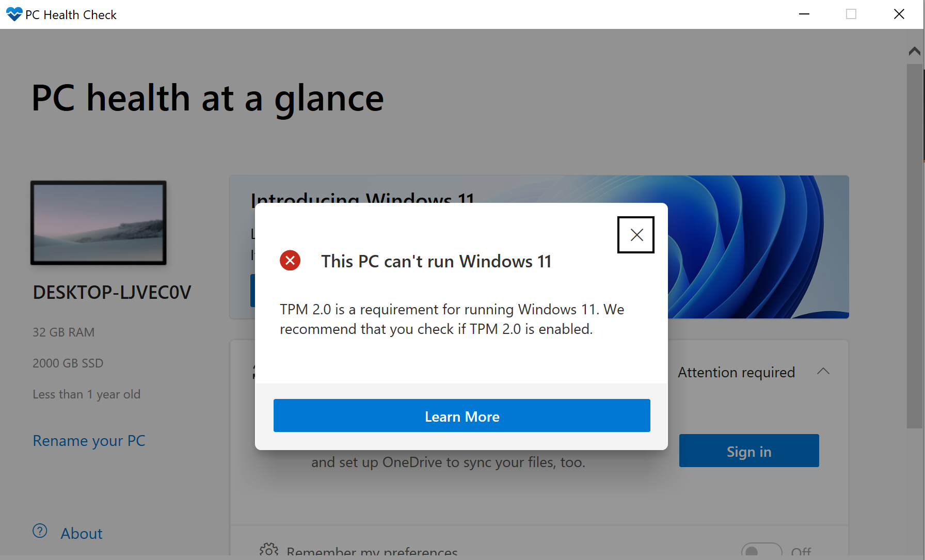Viewport: 925px width, 560px height.
Task: Collapse the Attention required section chevron
Action: click(x=823, y=372)
